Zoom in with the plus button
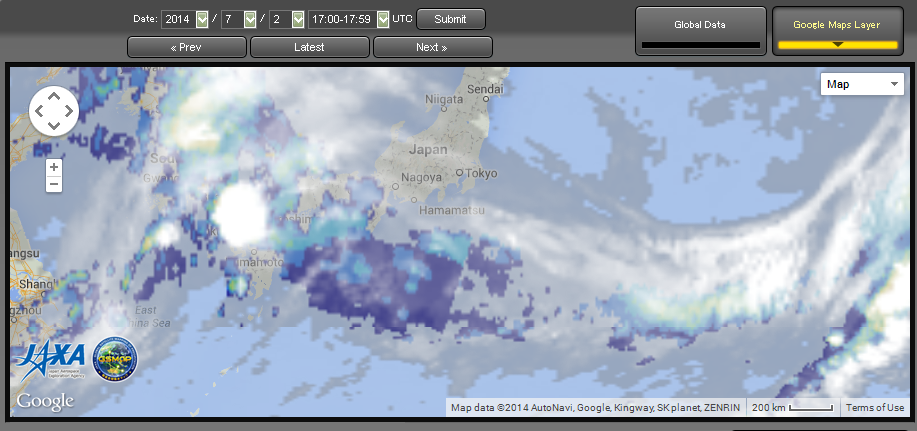Viewport: 917px width, 431px height. [54, 167]
